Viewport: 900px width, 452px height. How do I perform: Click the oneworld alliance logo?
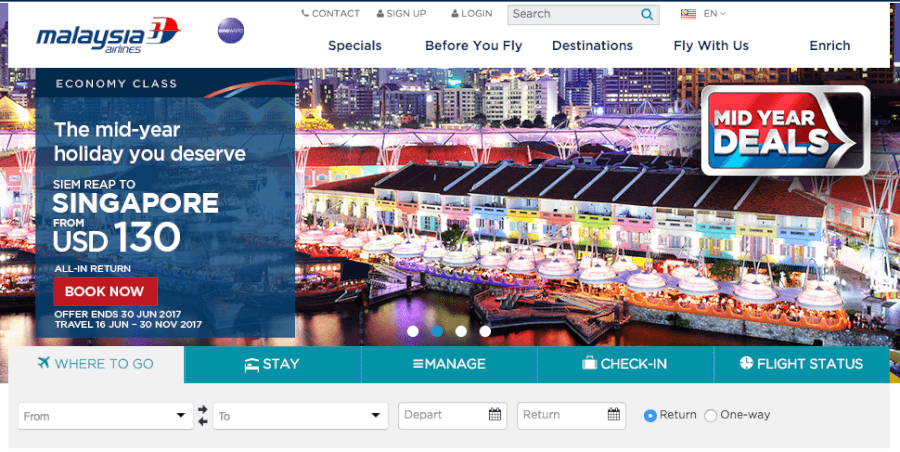[x=231, y=31]
